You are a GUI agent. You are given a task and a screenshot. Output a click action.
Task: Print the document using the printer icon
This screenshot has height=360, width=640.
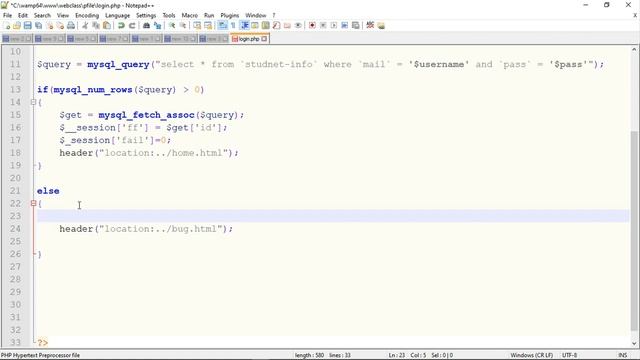coord(71,25)
